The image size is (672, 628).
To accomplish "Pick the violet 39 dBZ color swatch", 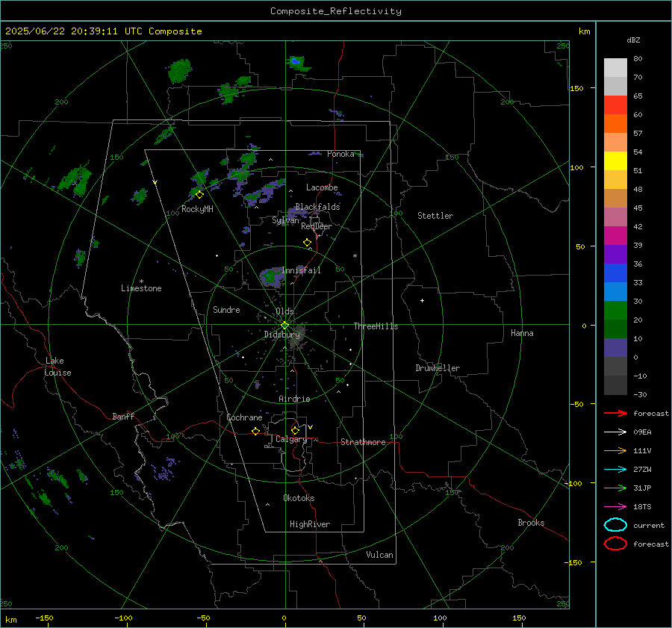I will point(615,254).
